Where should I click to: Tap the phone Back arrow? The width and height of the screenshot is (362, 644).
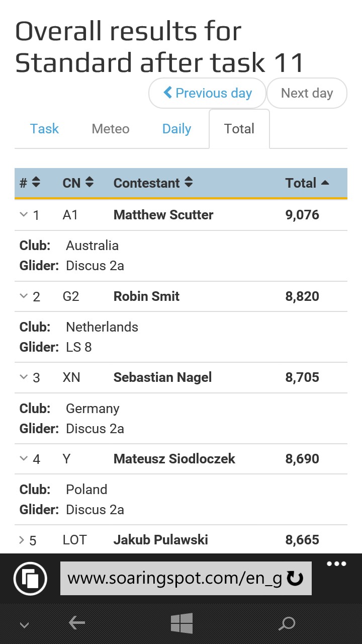click(x=76, y=623)
